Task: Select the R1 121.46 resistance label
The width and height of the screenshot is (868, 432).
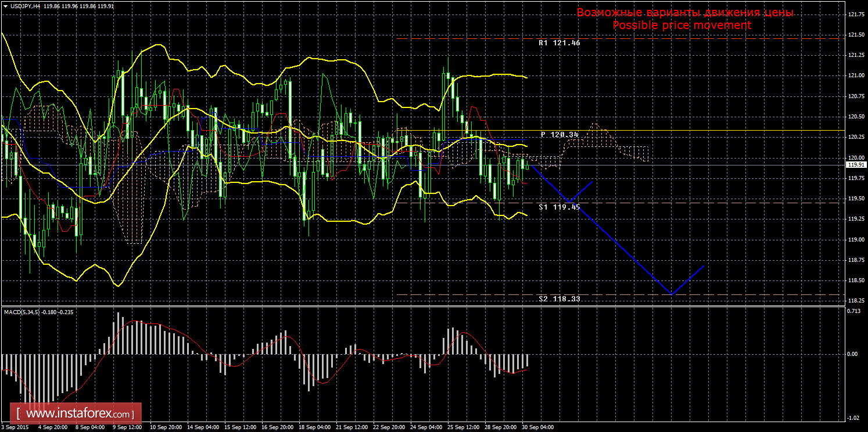Action: (559, 43)
